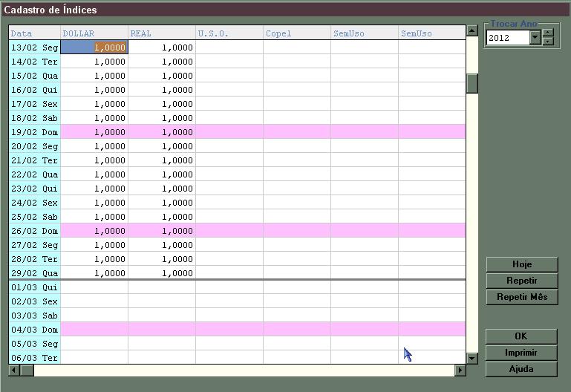Select the REAL cell for 22/02 Qua
Screen dimensions: 571x392
[162, 174]
